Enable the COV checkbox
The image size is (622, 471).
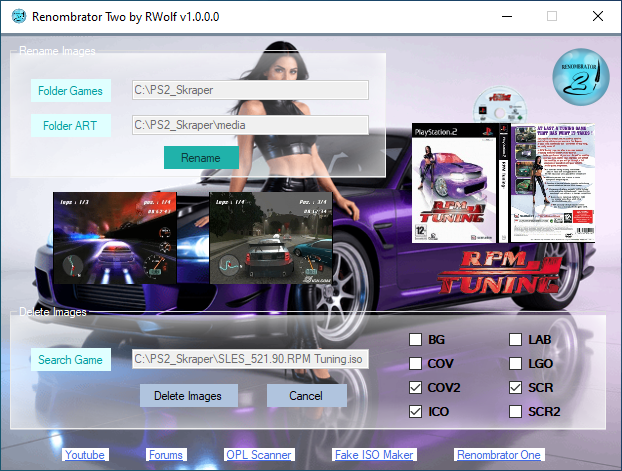tap(415, 363)
